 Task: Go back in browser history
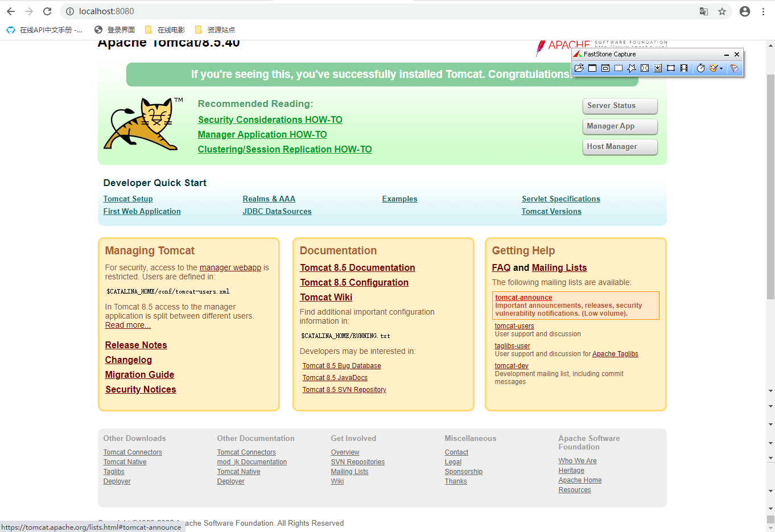coord(11,11)
